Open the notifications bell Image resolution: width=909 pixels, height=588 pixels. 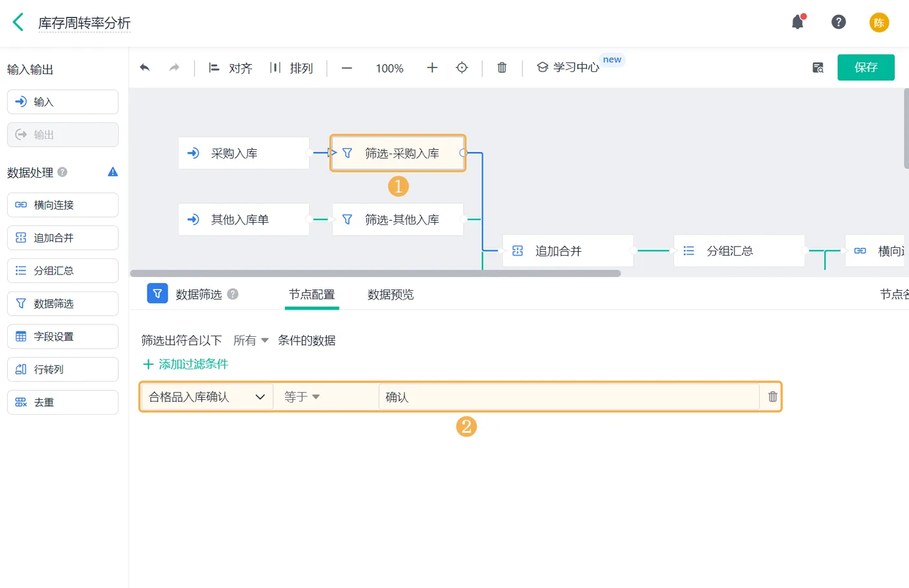pos(798,22)
